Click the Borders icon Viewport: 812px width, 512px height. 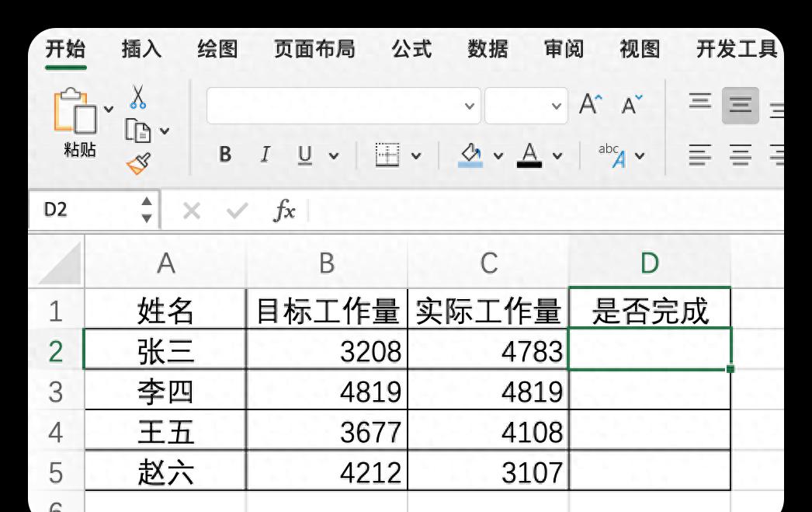(387, 155)
